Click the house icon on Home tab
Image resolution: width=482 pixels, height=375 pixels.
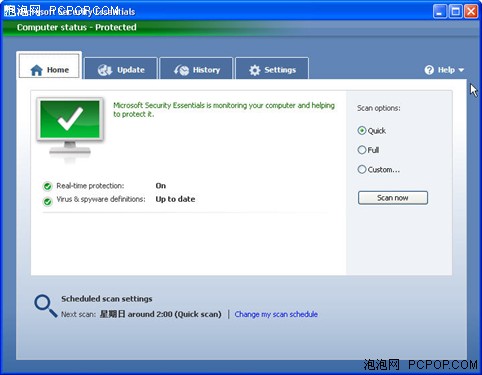point(37,70)
